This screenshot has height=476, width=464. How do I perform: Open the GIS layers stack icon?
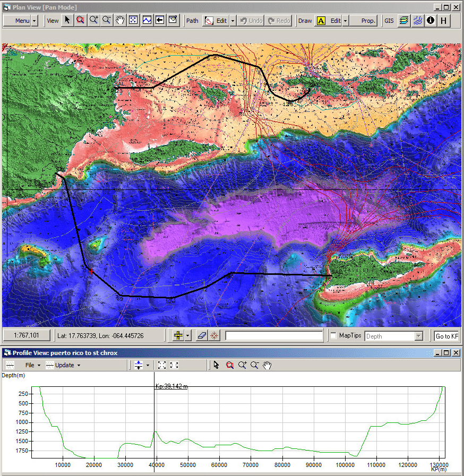404,21
